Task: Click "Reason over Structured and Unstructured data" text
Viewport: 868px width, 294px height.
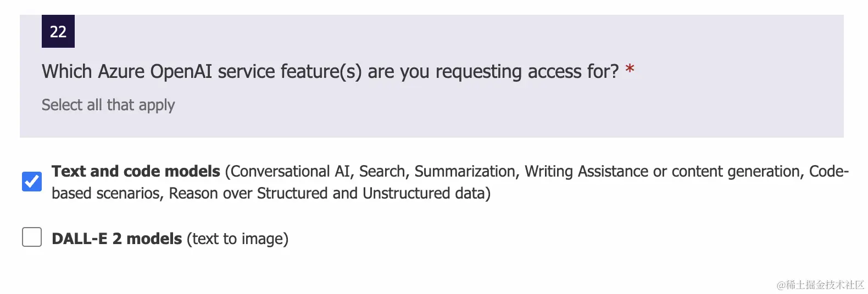Action: (330, 194)
